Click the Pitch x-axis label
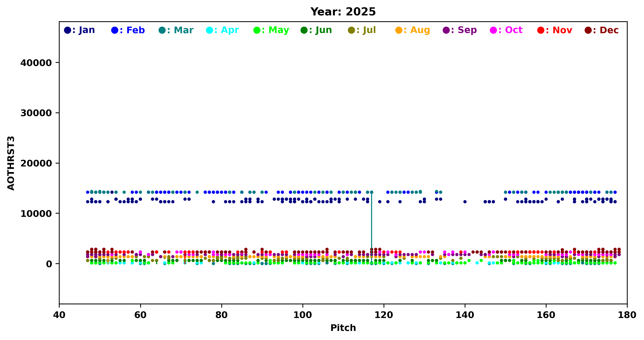This screenshot has height=340, width=644. pyautogui.click(x=343, y=328)
